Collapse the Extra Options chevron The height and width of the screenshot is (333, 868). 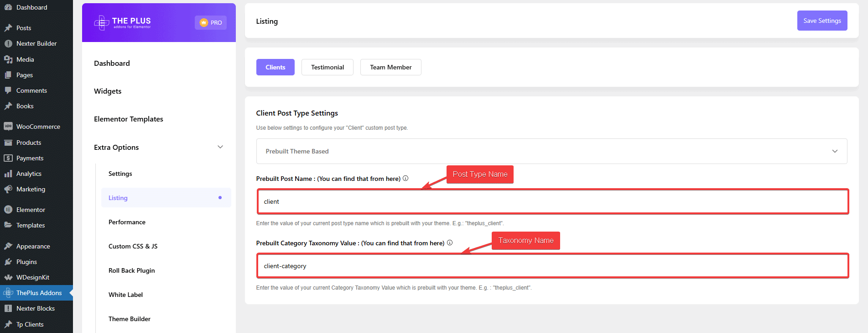pyautogui.click(x=220, y=147)
